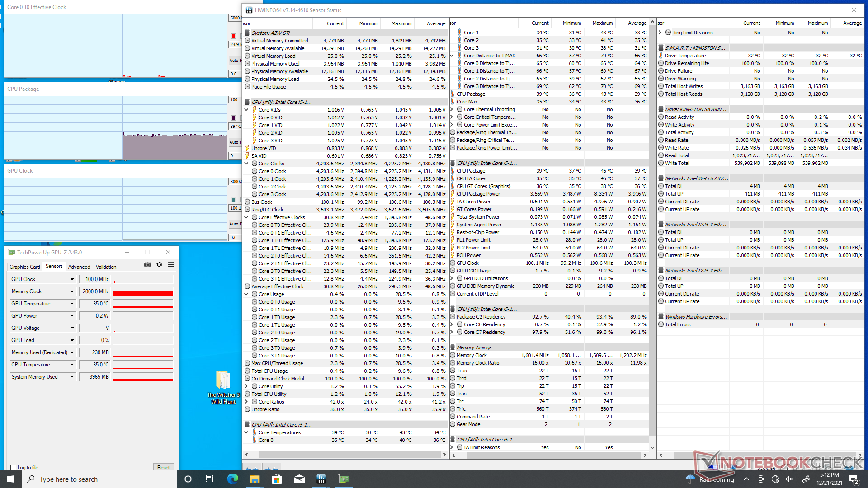Expand the Core Thermal Throttling group
868x488 pixels.
[452, 109]
